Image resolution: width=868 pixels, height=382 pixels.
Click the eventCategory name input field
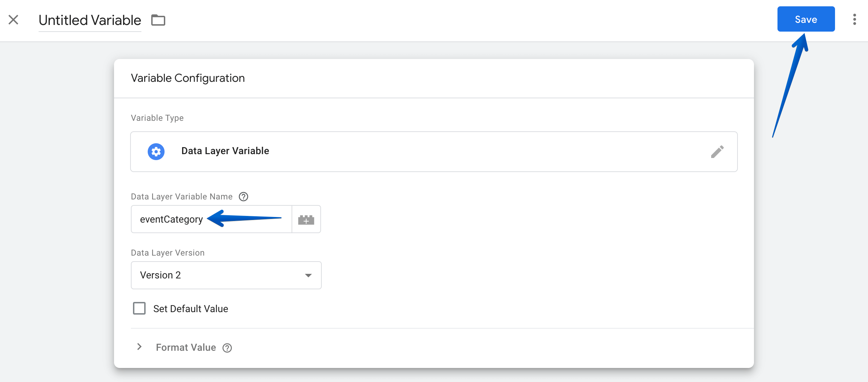coord(211,219)
